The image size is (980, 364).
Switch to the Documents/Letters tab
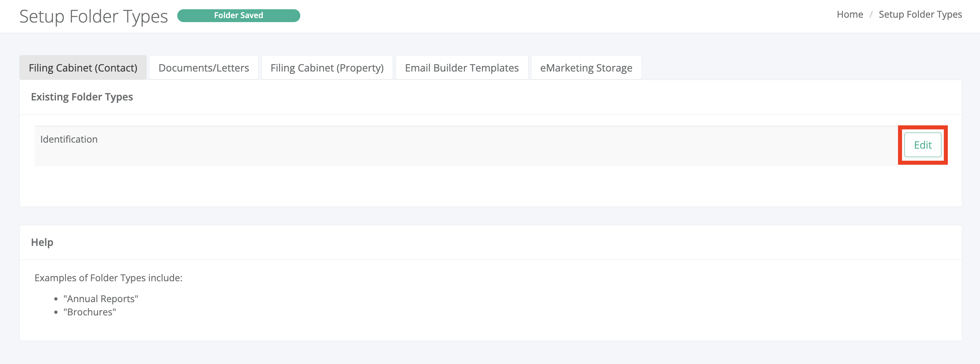click(203, 68)
